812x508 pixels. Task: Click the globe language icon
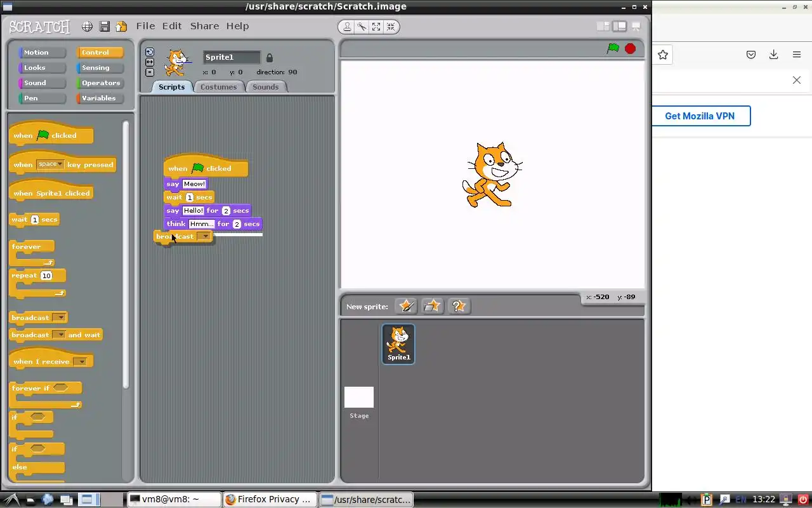click(x=87, y=27)
